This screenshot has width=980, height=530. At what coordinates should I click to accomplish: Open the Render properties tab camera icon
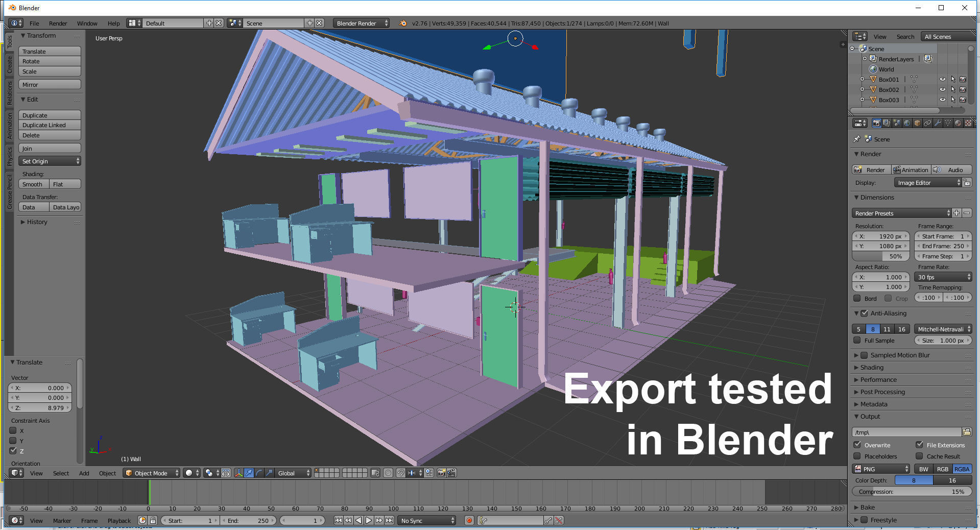point(876,123)
